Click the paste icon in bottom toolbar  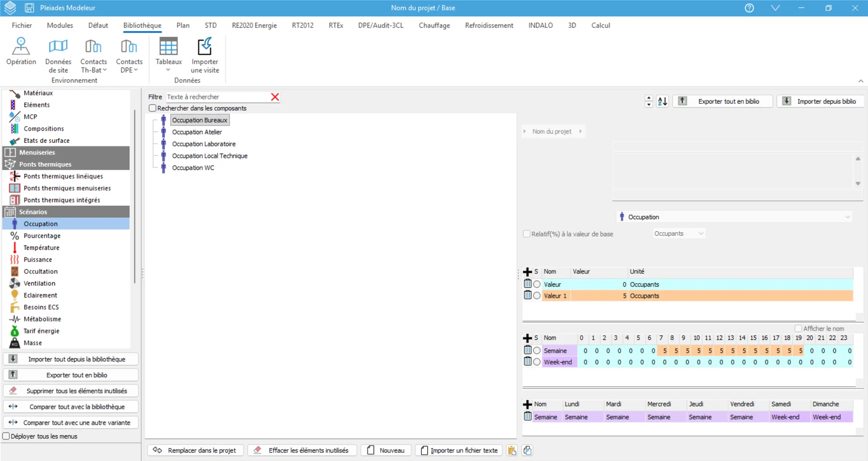(512, 450)
